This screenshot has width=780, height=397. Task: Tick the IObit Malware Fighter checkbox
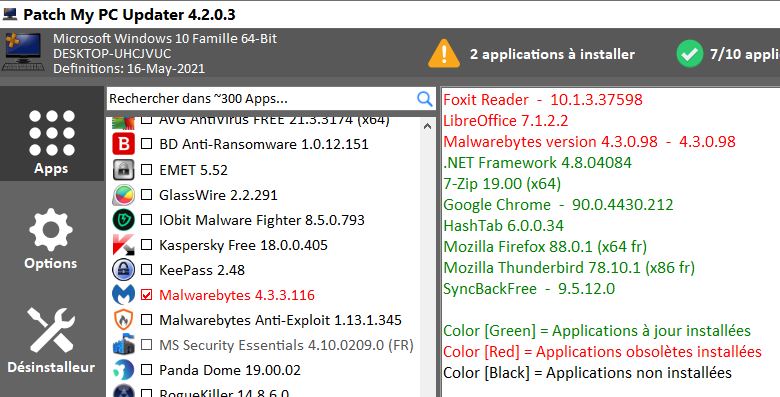[x=146, y=219]
